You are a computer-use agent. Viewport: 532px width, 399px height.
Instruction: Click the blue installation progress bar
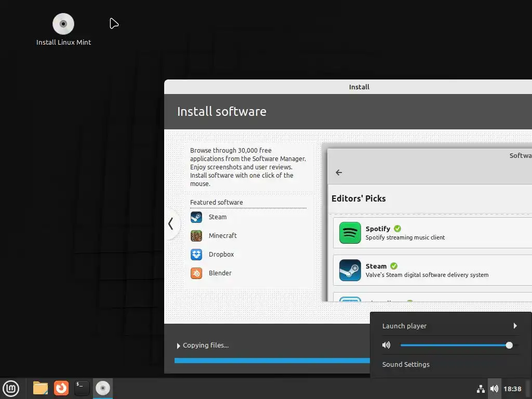pos(272,361)
